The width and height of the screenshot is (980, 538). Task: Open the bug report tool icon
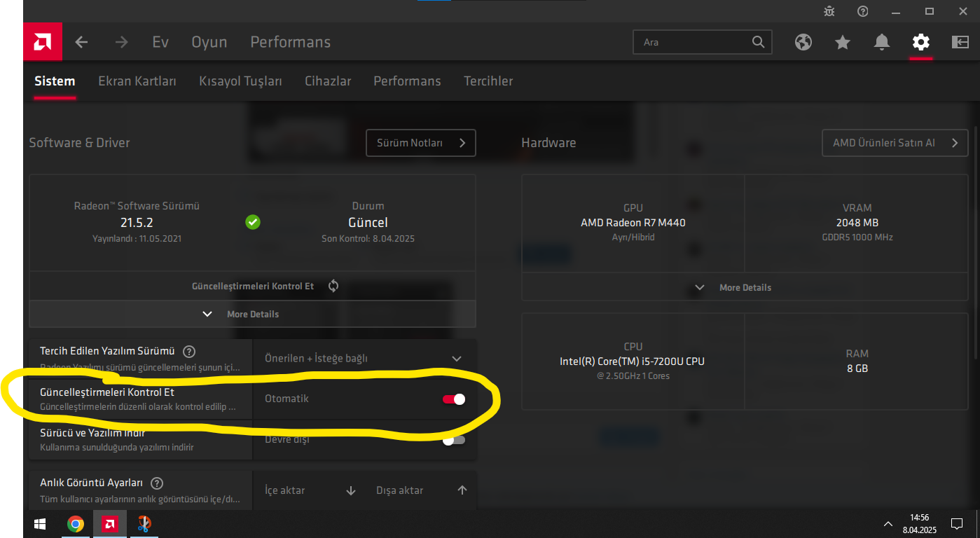click(x=829, y=11)
